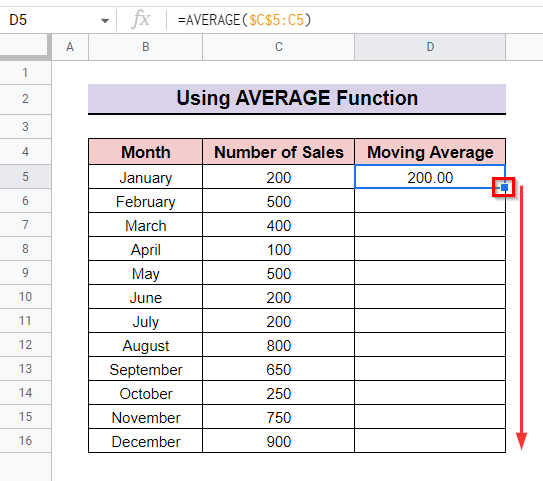Select the May cell
The height and width of the screenshot is (481, 543).
click(145, 273)
